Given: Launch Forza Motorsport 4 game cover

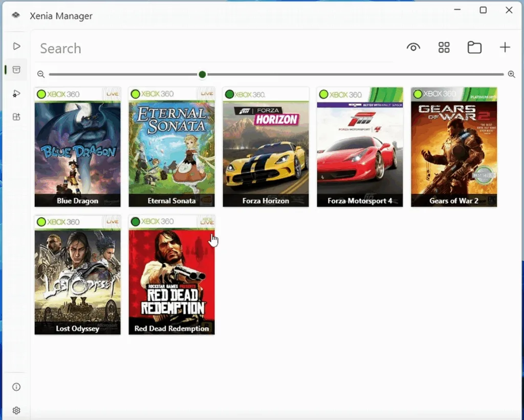Looking at the screenshot, I should 360,147.
